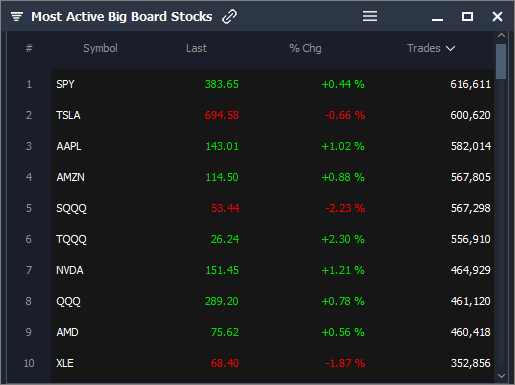Click AAPL last price 143.01
515x385 pixels.
(x=222, y=146)
